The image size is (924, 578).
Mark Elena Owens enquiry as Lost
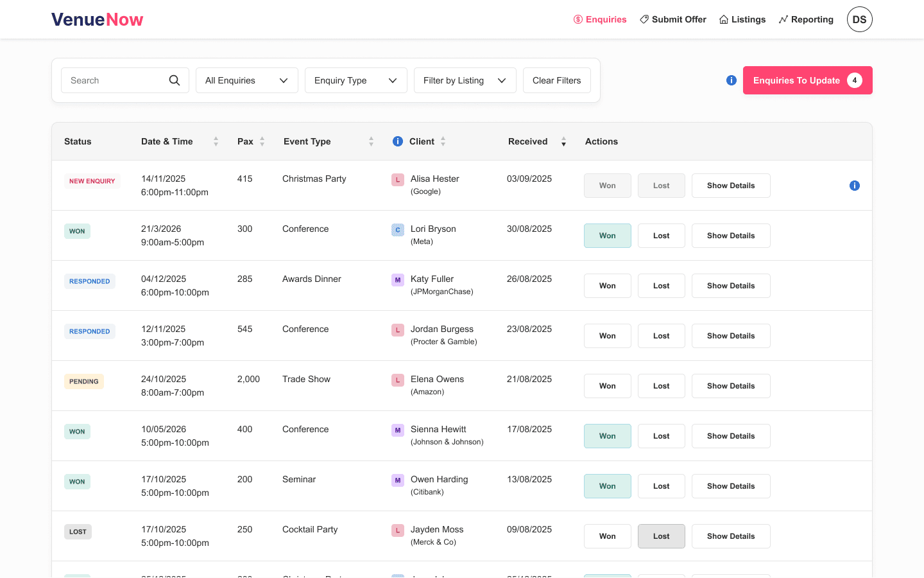tap(662, 386)
